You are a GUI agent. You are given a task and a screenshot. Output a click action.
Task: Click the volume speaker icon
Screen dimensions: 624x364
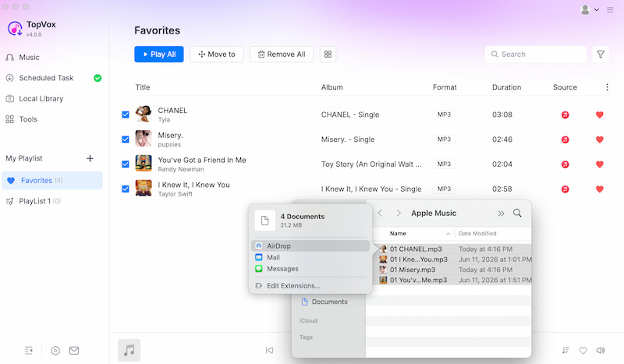tap(601, 351)
